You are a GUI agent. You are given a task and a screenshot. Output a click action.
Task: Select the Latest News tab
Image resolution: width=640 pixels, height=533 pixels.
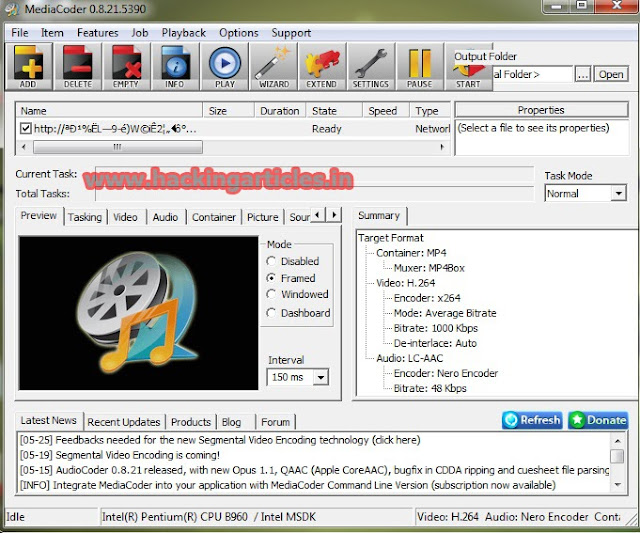pos(49,420)
